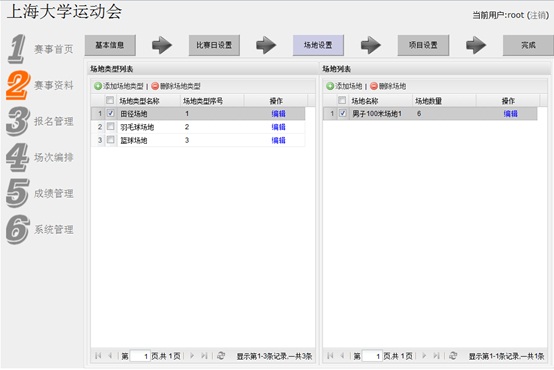This screenshot has width=554, height=370.
Task: Sort by 场地类型名称 column header
Action: [x=139, y=101]
